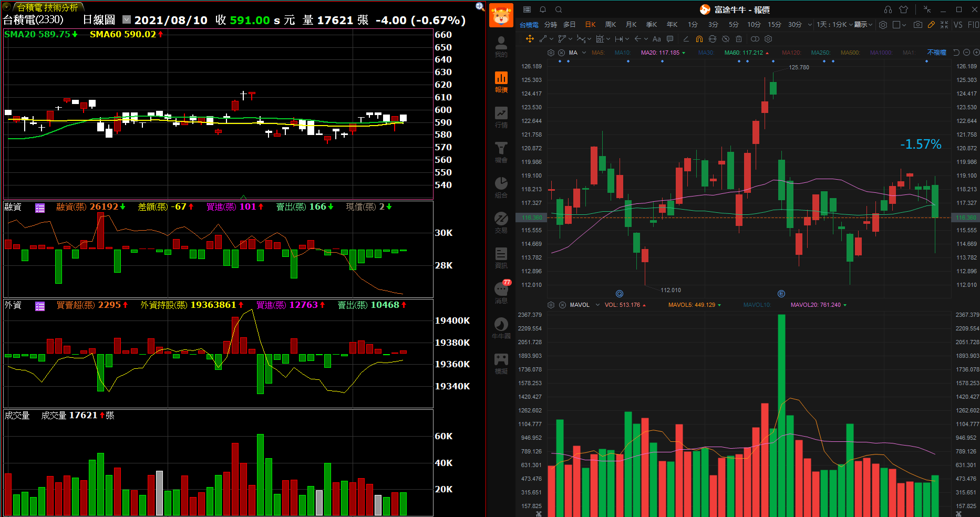Switch to 月K tab
This screenshot has height=517, width=980.
click(631, 25)
